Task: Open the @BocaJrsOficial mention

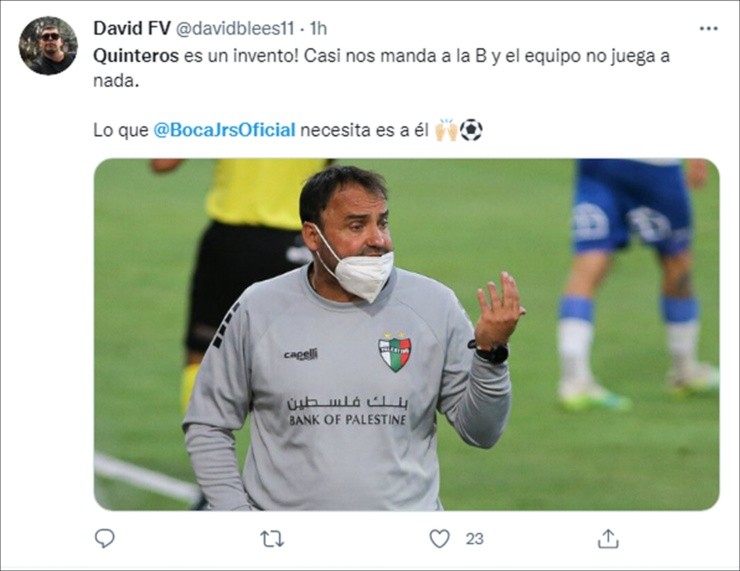Action: (224, 130)
